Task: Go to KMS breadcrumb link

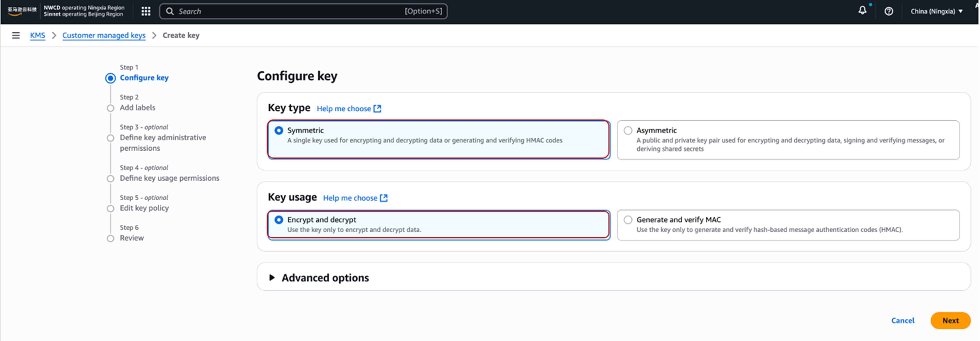Action: pyautogui.click(x=37, y=35)
